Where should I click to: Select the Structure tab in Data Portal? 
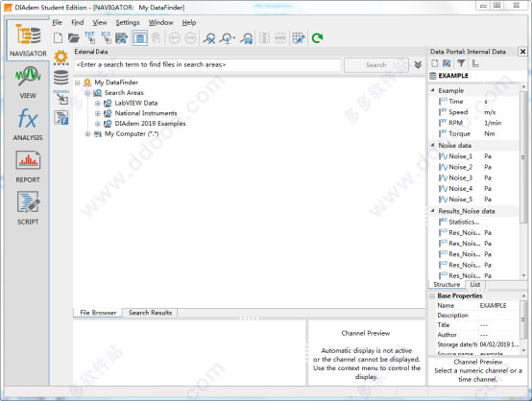447,284
